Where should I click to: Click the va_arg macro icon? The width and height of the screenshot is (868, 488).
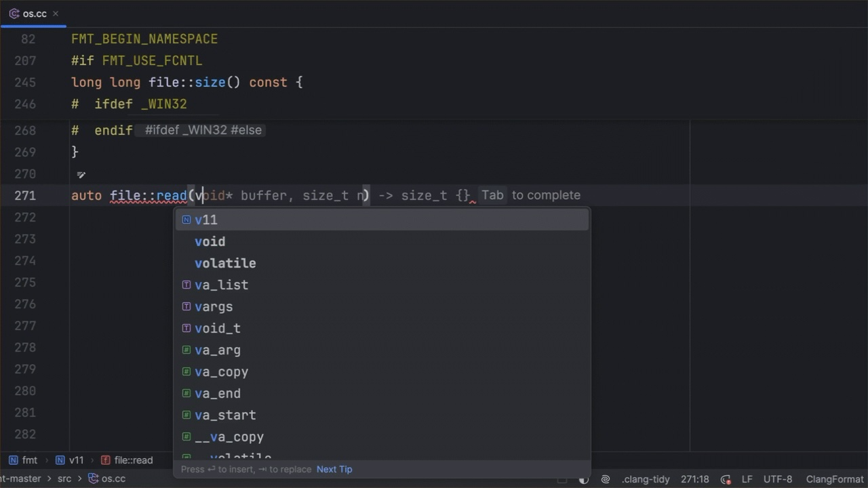coord(186,350)
